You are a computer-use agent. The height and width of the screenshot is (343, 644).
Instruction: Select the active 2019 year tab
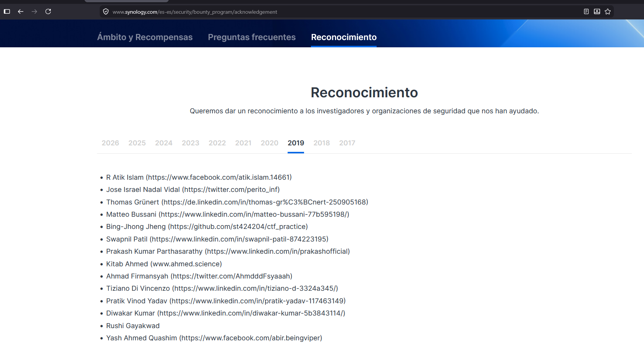[x=296, y=143]
